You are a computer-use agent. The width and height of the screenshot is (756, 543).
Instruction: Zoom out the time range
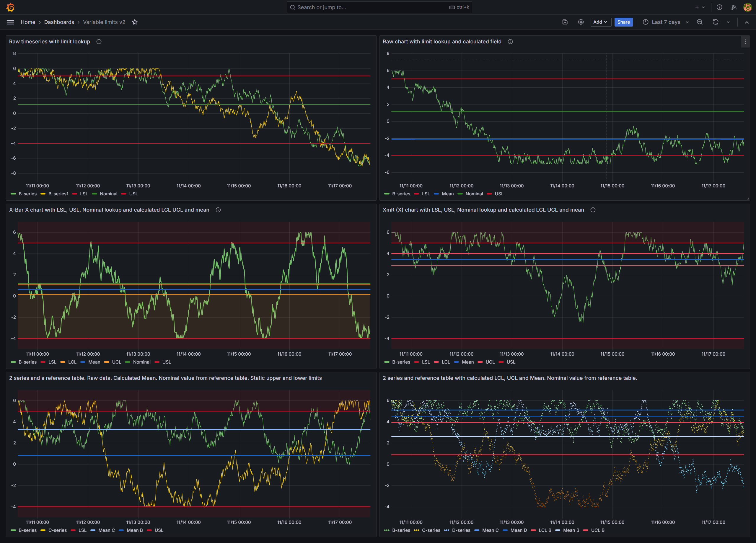tap(699, 22)
